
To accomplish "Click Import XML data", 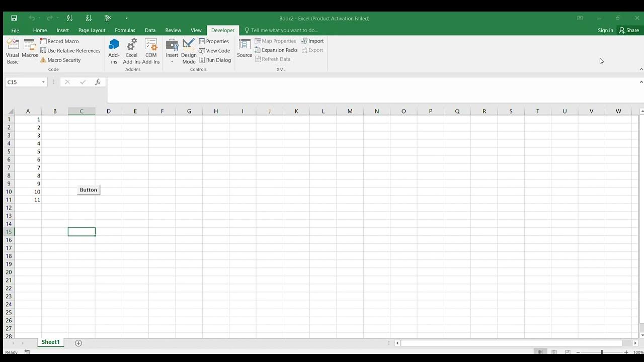I will 312,41.
